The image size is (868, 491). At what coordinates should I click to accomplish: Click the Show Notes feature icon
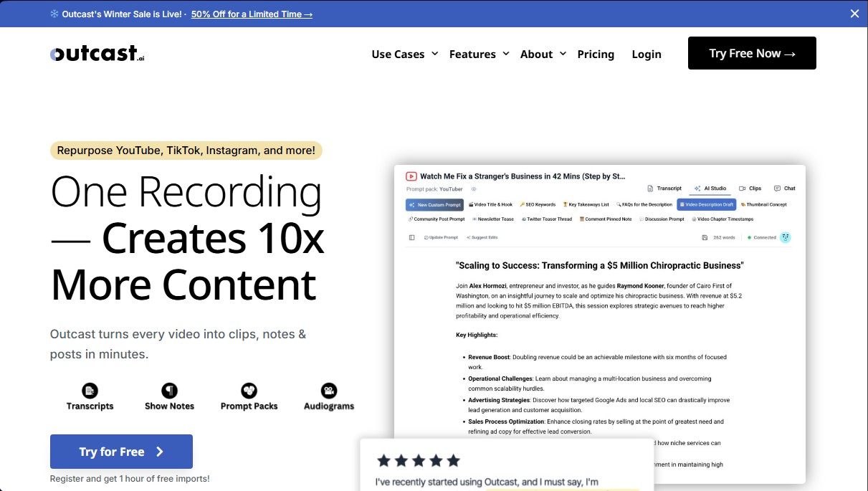click(x=169, y=391)
